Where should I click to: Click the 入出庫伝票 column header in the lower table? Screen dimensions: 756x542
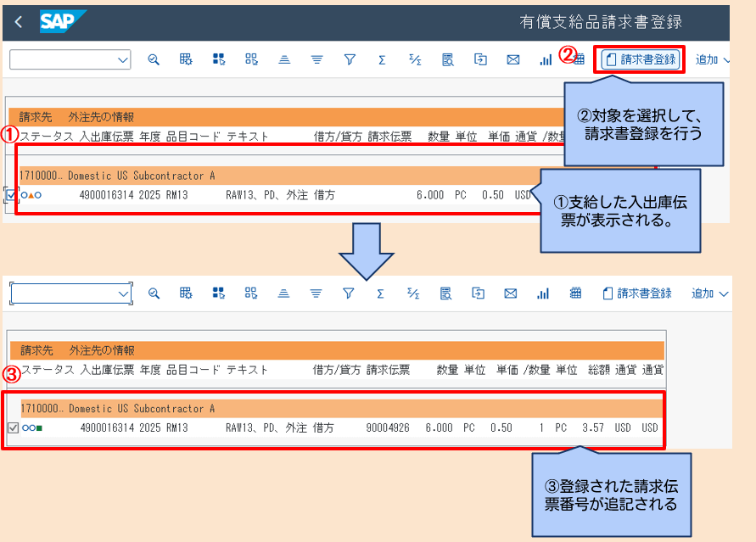[x=108, y=370]
